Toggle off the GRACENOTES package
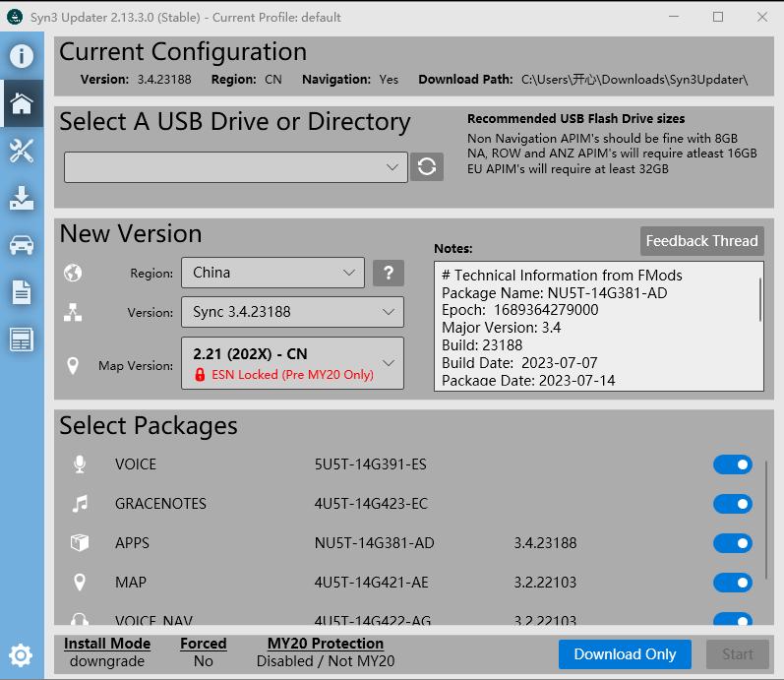 point(733,504)
